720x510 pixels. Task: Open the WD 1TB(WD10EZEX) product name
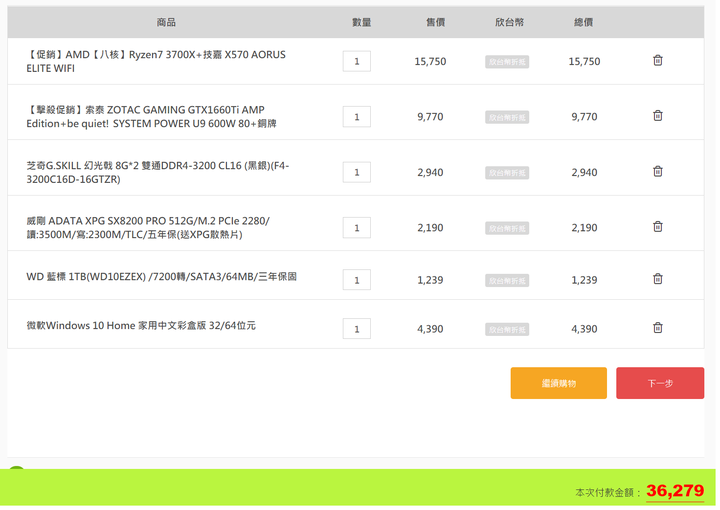162,277
